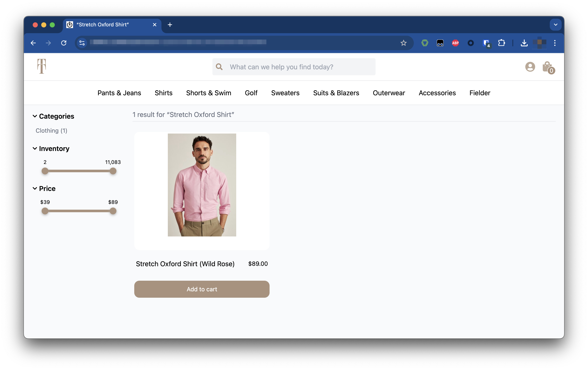This screenshot has width=588, height=370.
Task: Toggle the Categories visibility
Action: pyautogui.click(x=53, y=116)
